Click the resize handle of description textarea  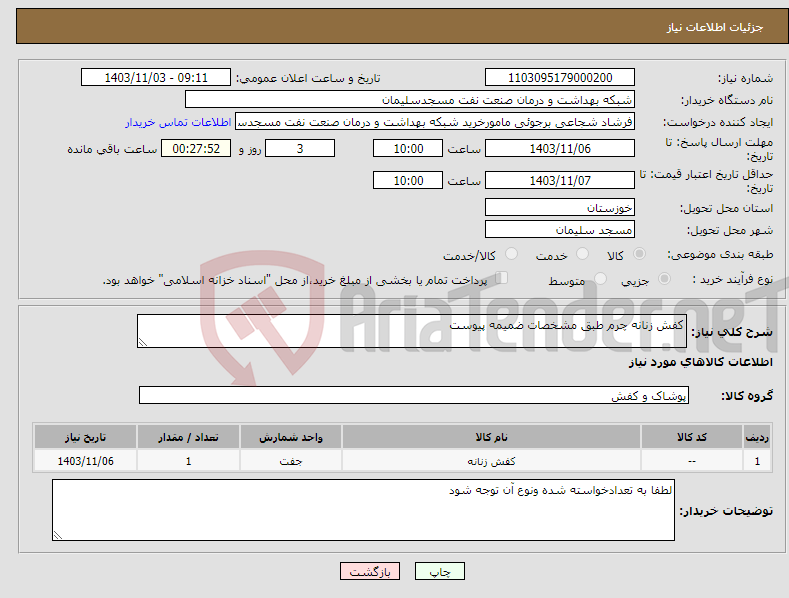coord(143,342)
